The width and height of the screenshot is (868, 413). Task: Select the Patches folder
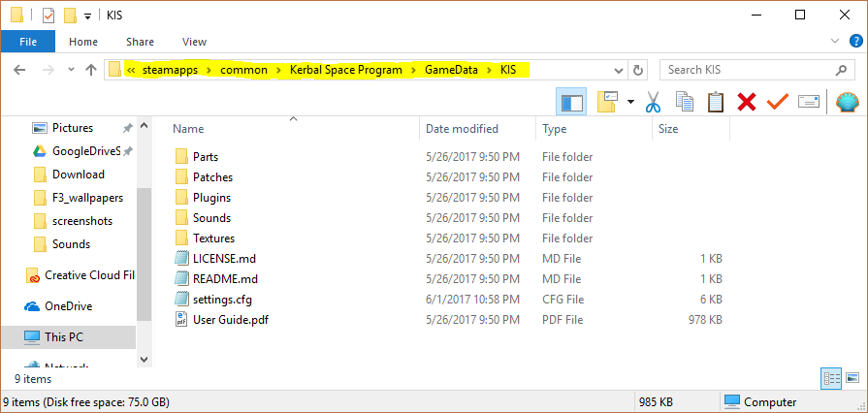coord(212,177)
